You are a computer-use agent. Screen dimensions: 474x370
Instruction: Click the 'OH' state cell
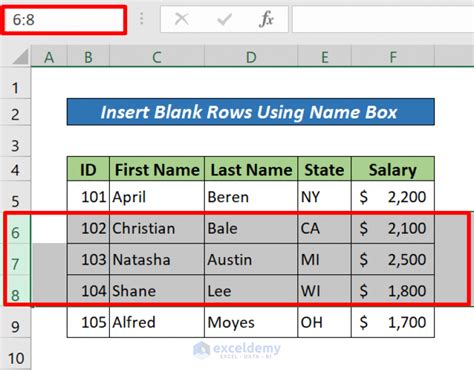324,322
